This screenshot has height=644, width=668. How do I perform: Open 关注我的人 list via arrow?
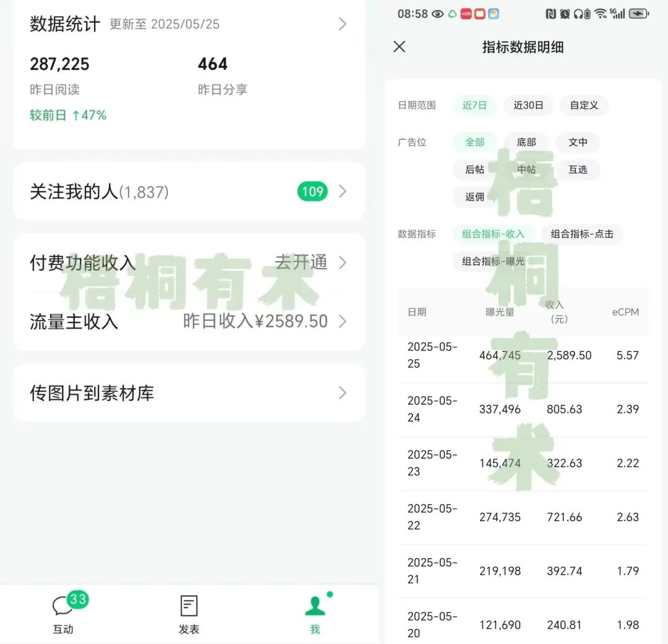[x=343, y=192]
